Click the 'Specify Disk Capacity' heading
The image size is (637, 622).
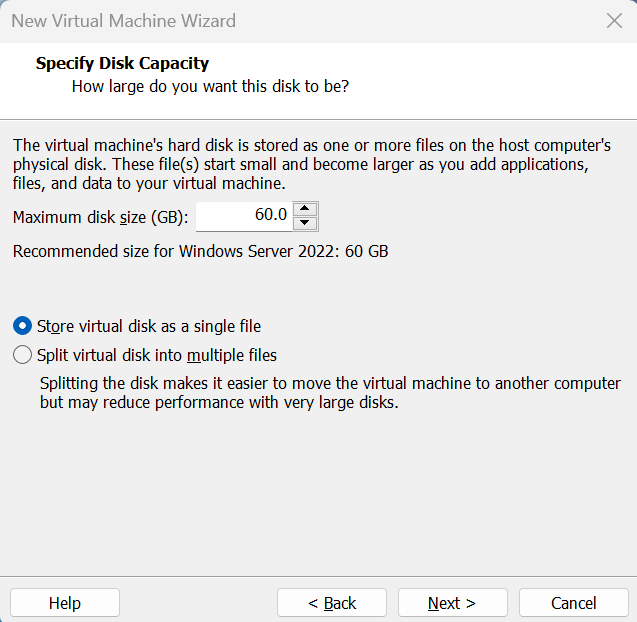[x=122, y=64]
